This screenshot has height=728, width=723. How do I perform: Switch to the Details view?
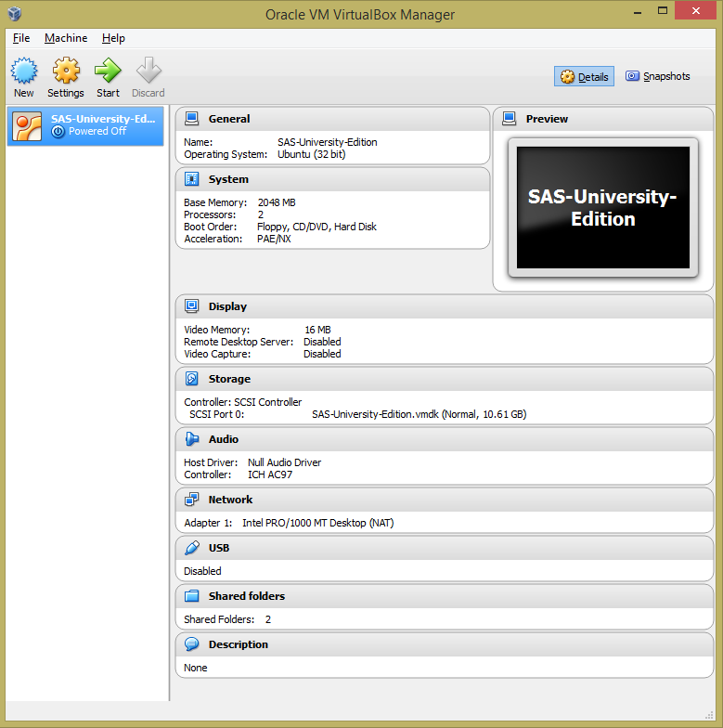585,77
